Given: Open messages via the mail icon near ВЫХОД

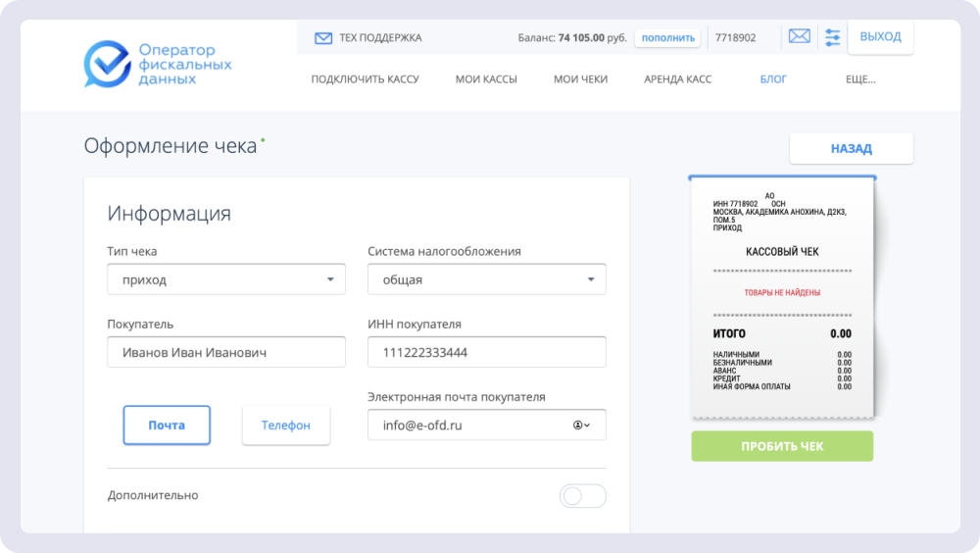Looking at the screenshot, I should click(x=800, y=36).
